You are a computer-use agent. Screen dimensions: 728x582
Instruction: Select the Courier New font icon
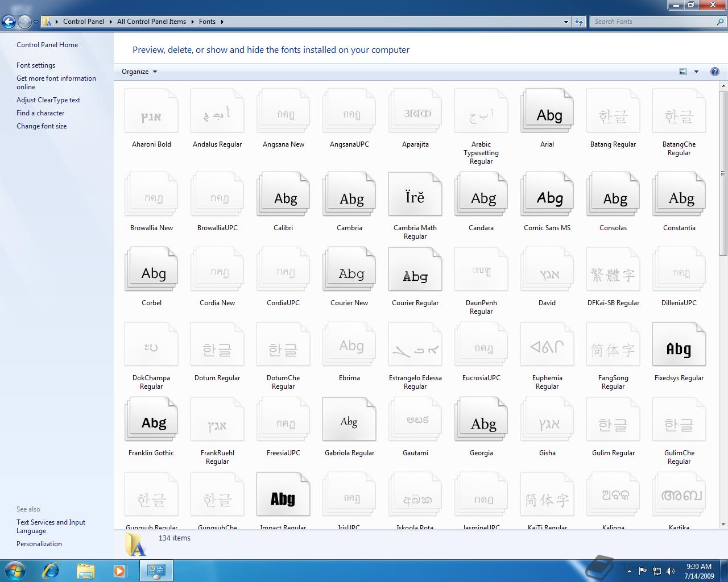(x=349, y=270)
